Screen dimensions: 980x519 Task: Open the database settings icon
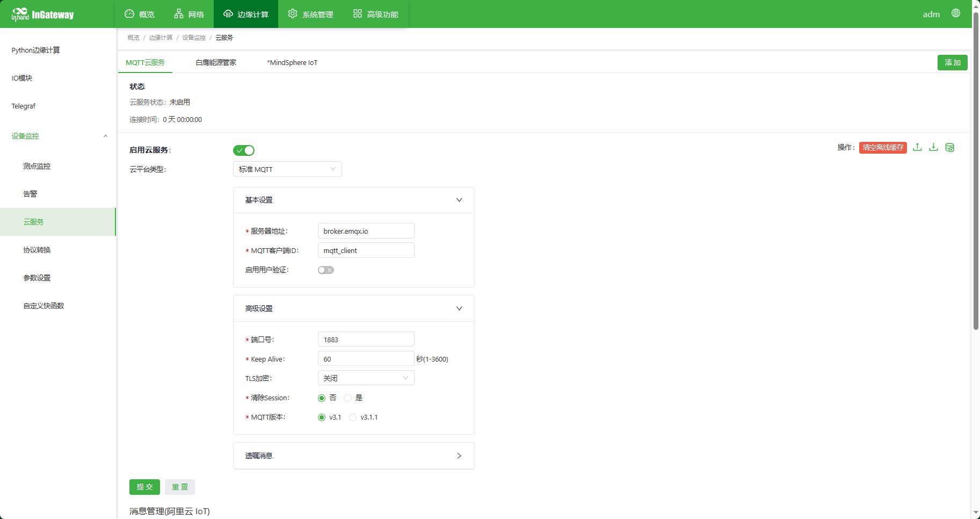click(x=949, y=148)
